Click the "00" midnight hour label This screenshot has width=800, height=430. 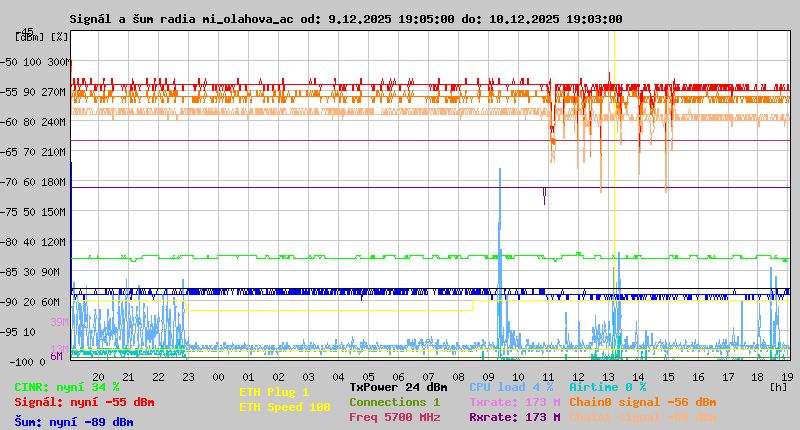(x=218, y=377)
